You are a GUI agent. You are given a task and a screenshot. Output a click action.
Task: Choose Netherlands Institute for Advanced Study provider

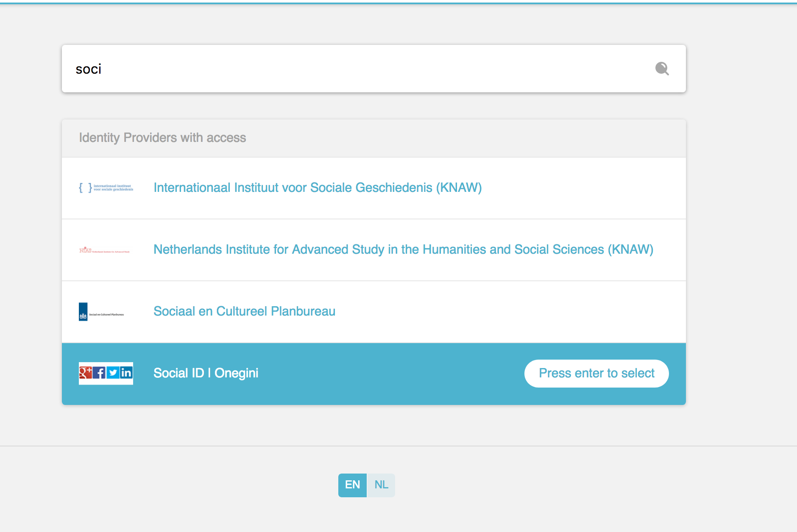pos(373,250)
